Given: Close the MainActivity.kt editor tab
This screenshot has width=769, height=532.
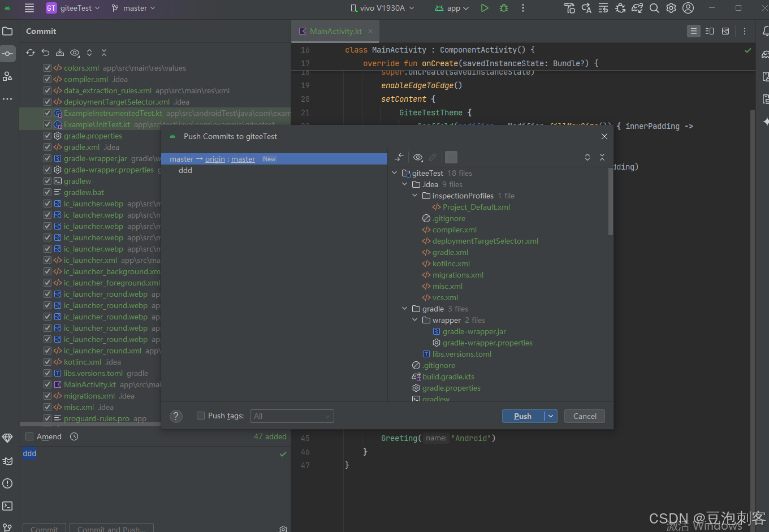Looking at the screenshot, I should tap(370, 31).
